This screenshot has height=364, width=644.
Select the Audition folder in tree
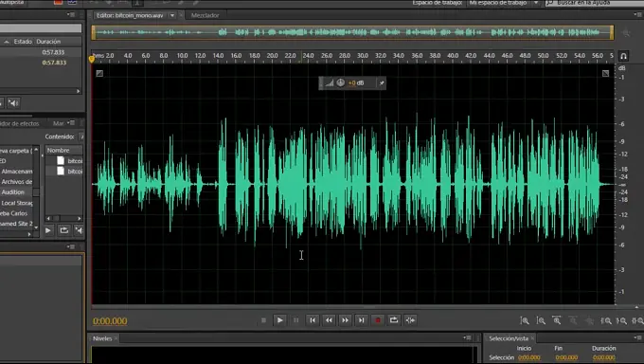click(x=12, y=192)
